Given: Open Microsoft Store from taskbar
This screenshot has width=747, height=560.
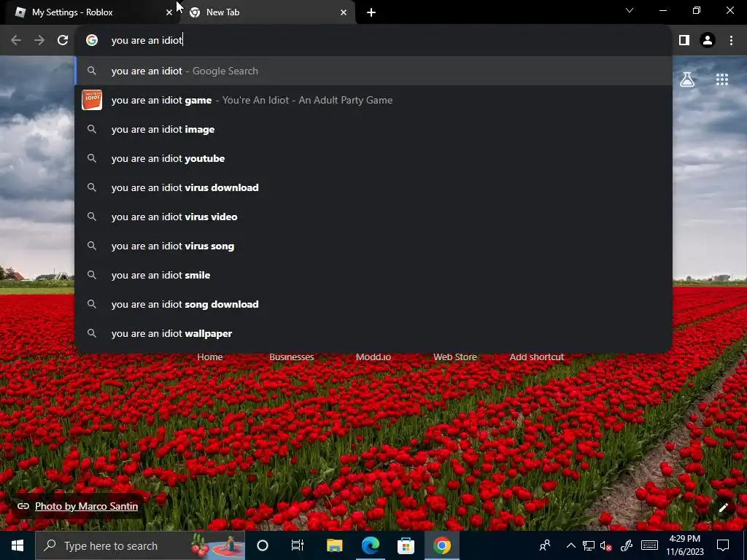Looking at the screenshot, I should 406,545.
